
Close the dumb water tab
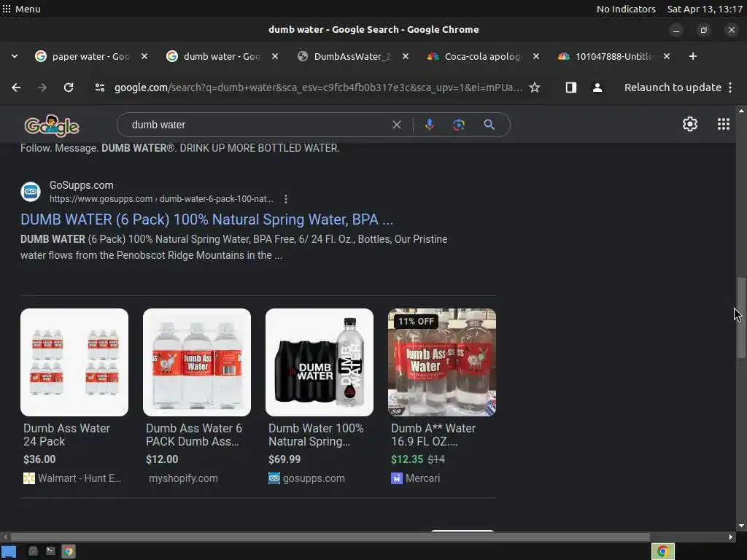click(x=275, y=56)
